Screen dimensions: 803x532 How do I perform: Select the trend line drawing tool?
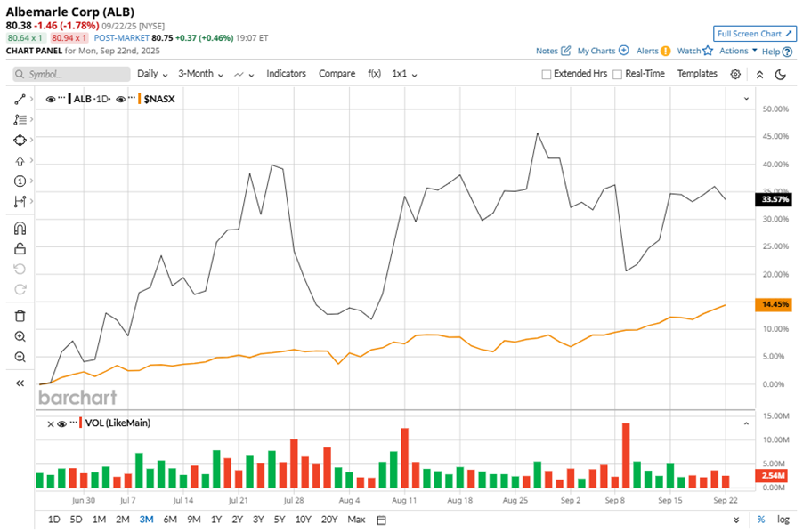pos(20,100)
